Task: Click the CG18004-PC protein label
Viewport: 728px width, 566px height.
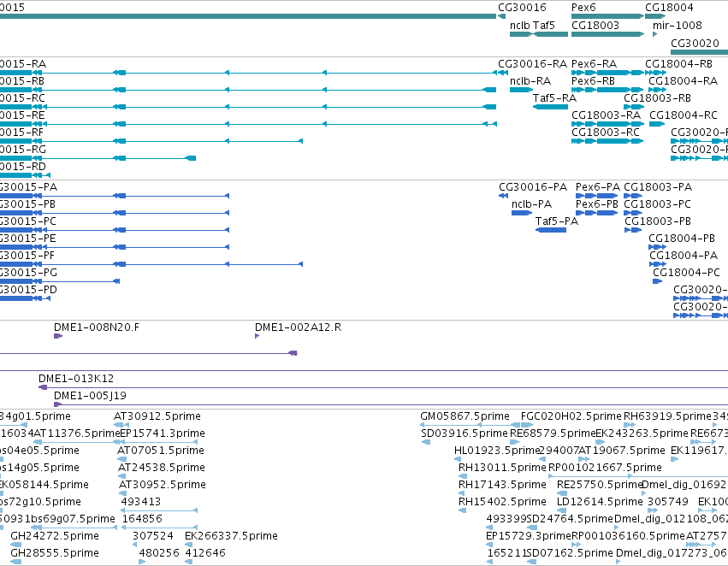Action: (x=686, y=273)
